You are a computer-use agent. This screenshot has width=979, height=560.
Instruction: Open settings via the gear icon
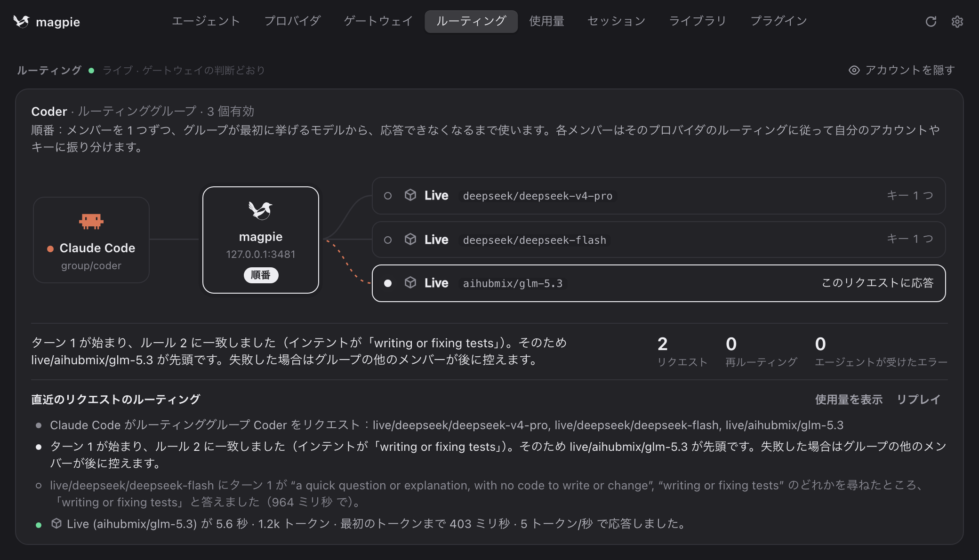click(x=957, y=22)
